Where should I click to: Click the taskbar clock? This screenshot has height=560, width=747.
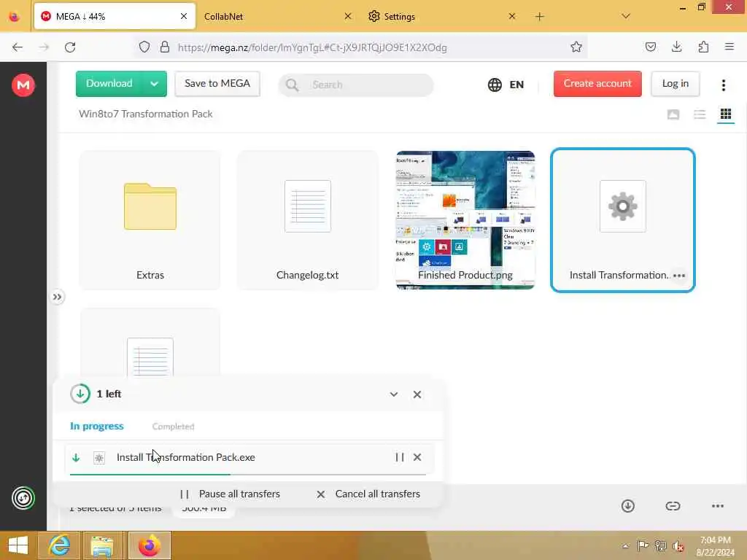[715, 546]
